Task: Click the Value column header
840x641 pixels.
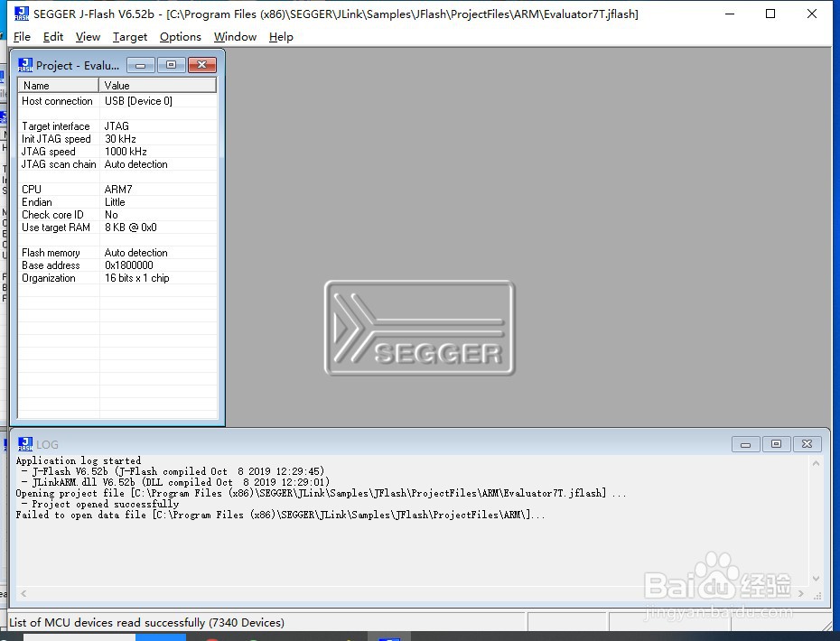Action: [158, 85]
